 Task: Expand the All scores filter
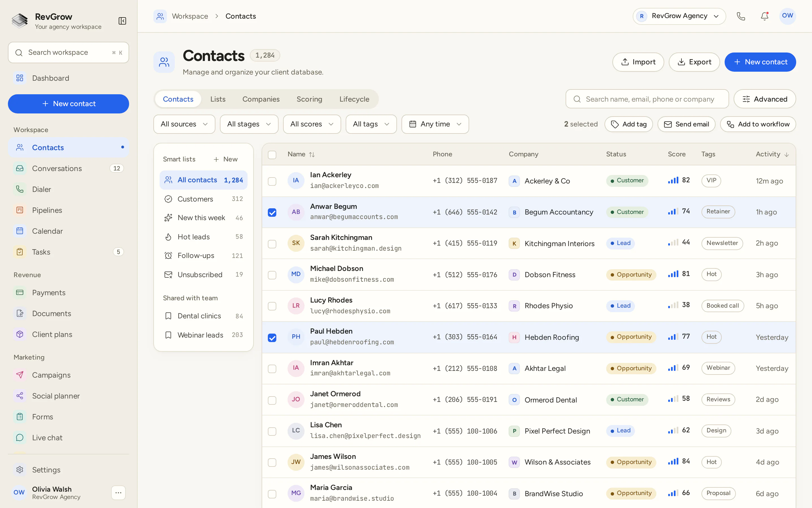tap(312, 124)
